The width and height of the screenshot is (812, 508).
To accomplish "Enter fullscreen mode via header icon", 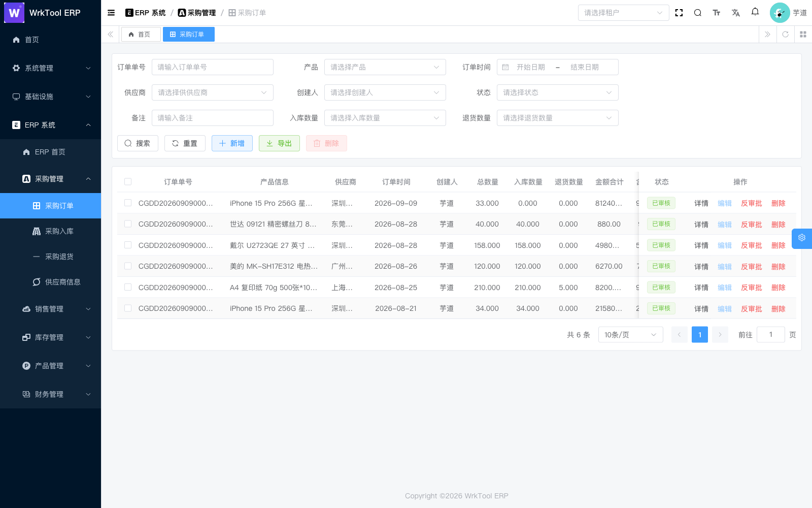I will (679, 13).
